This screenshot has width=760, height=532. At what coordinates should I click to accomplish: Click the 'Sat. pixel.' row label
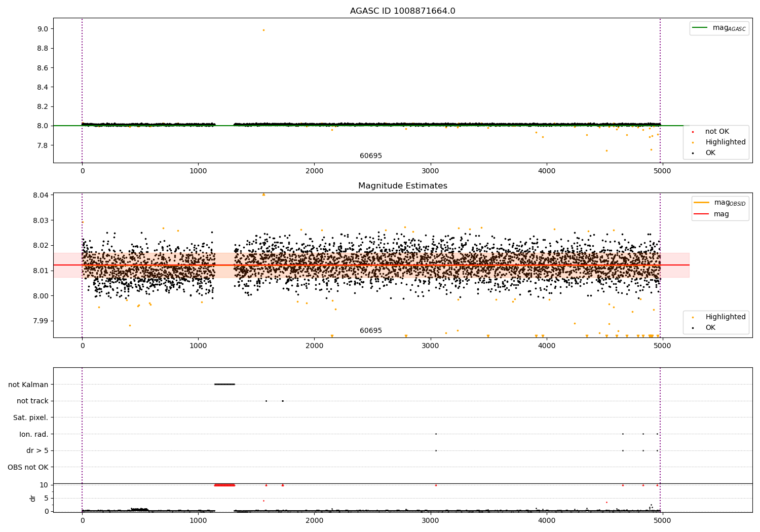(30, 417)
